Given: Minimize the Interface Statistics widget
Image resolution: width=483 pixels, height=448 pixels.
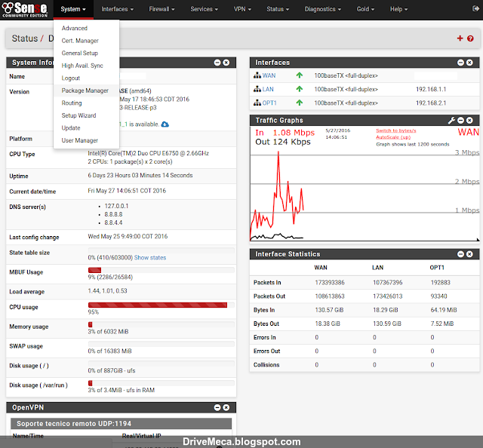Looking at the screenshot, I should tap(460, 254).
